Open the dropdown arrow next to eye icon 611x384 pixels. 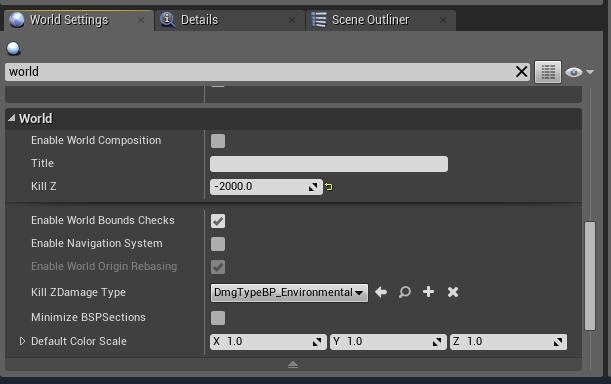click(x=590, y=72)
